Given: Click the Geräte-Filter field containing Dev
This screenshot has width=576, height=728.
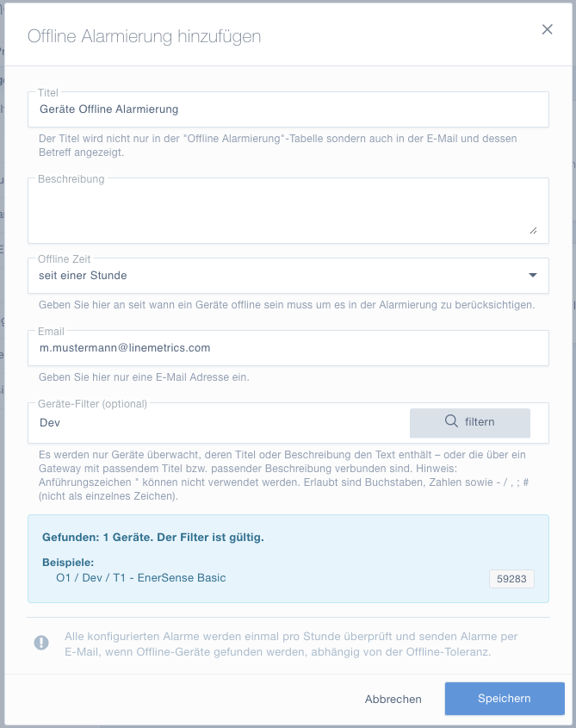Looking at the screenshot, I should pyautogui.click(x=218, y=423).
